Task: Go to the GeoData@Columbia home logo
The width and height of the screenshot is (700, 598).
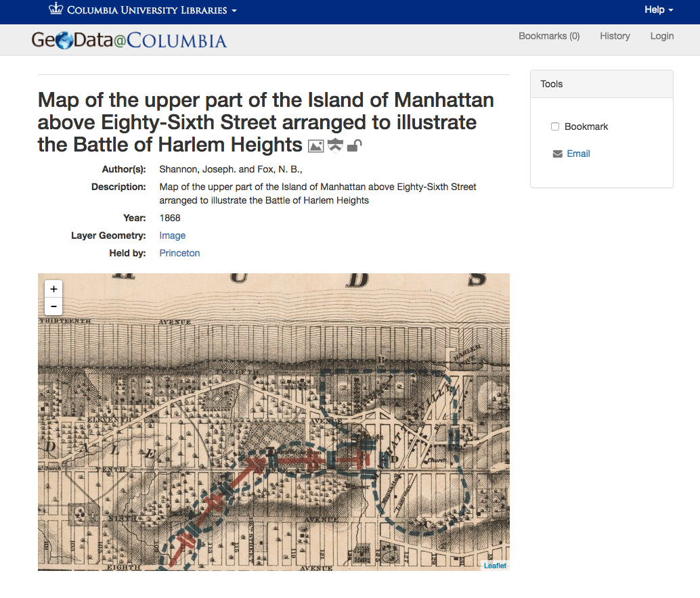Action: 129,40
